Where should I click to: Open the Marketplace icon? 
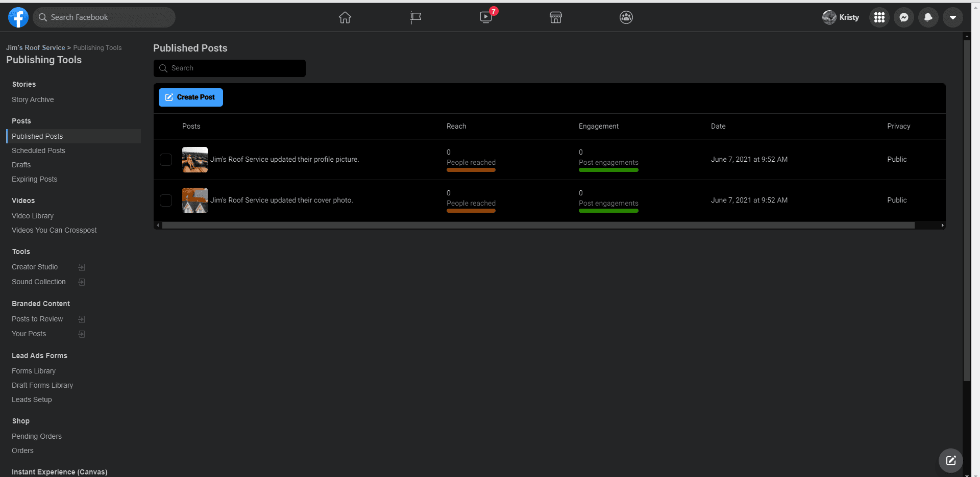(x=556, y=17)
